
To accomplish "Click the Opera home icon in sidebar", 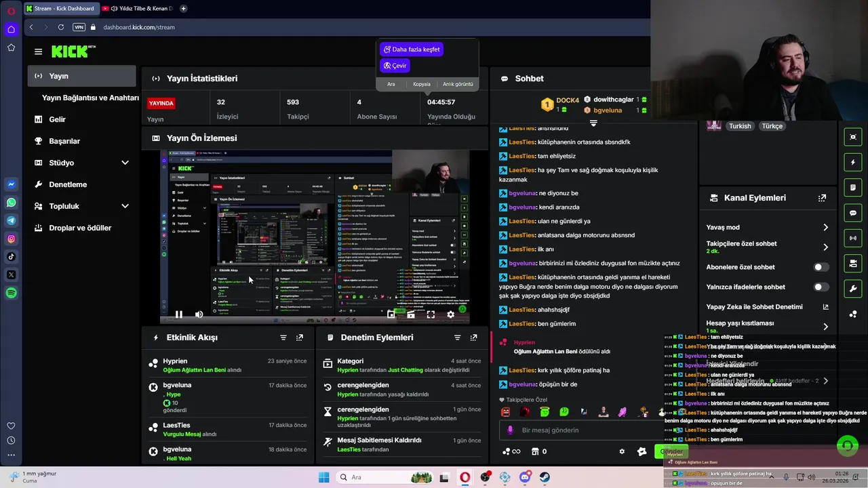I will point(11,29).
